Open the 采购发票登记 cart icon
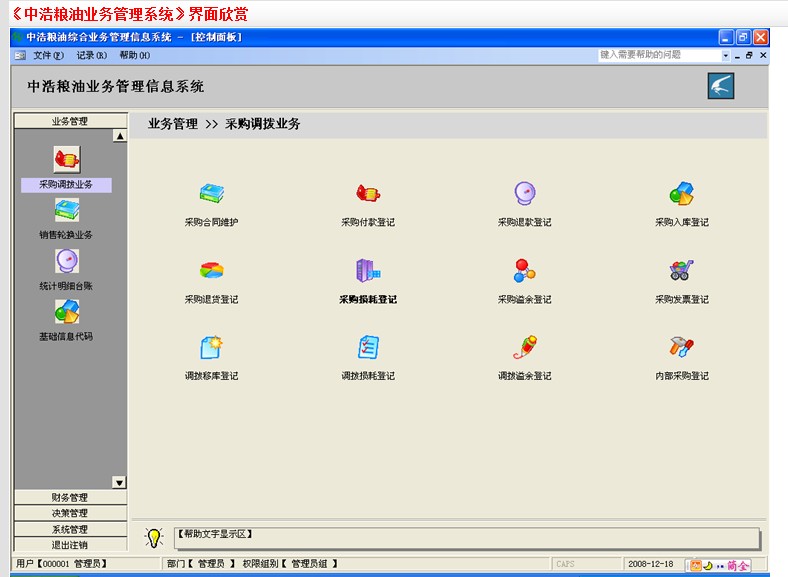Image resolution: width=788 pixels, height=577 pixels. point(682,271)
